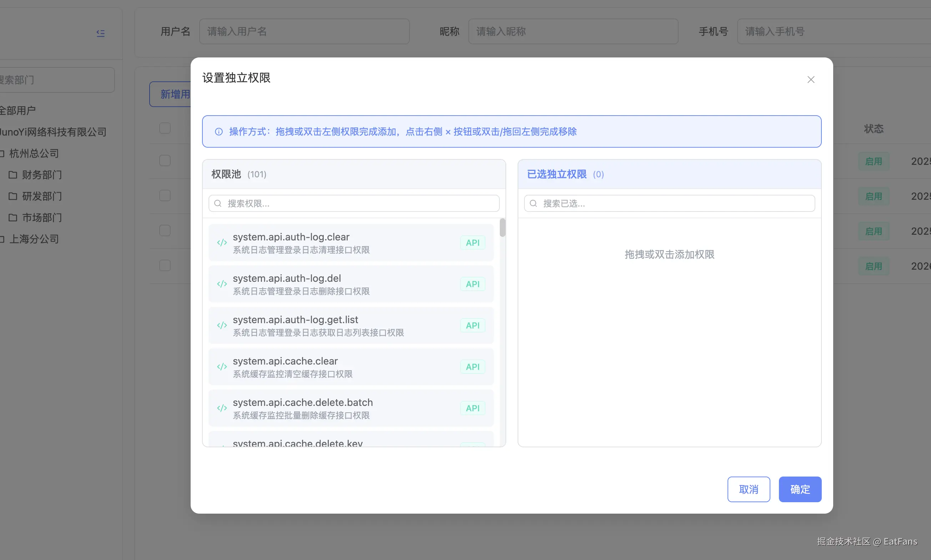Viewport: 931px width, 560px height.
Task: Click the folder icon next to 市场部门
Action: click(x=13, y=217)
